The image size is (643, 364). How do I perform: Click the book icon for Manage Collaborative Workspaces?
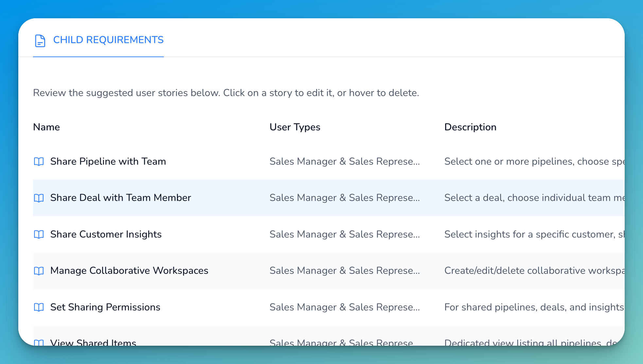pos(39,271)
